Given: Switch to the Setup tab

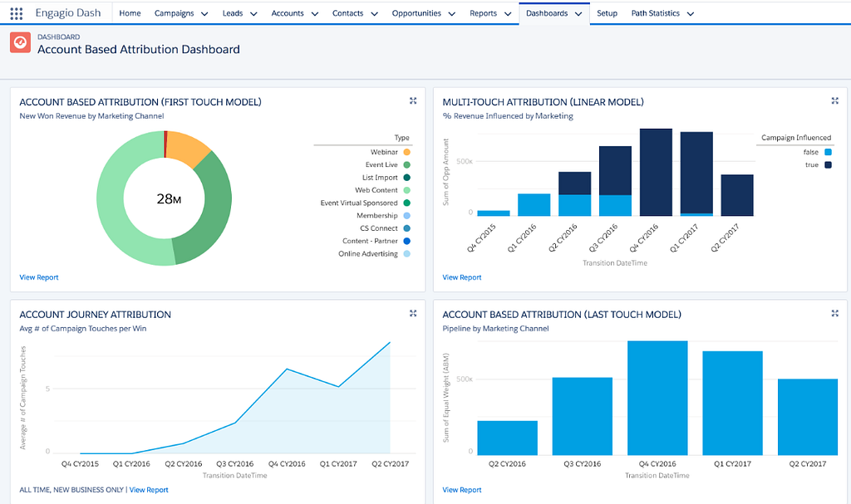Looking at the screenshot, I should 607,13.
